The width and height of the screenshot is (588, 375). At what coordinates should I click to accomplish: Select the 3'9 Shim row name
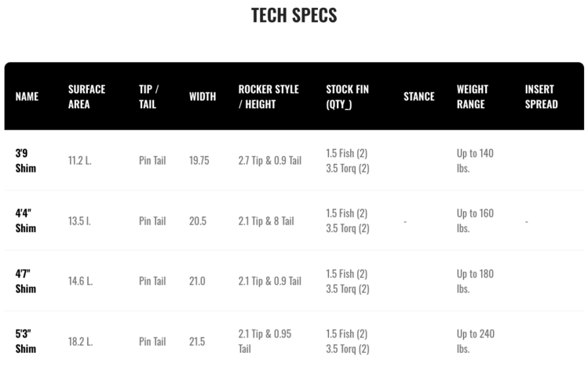26,161
